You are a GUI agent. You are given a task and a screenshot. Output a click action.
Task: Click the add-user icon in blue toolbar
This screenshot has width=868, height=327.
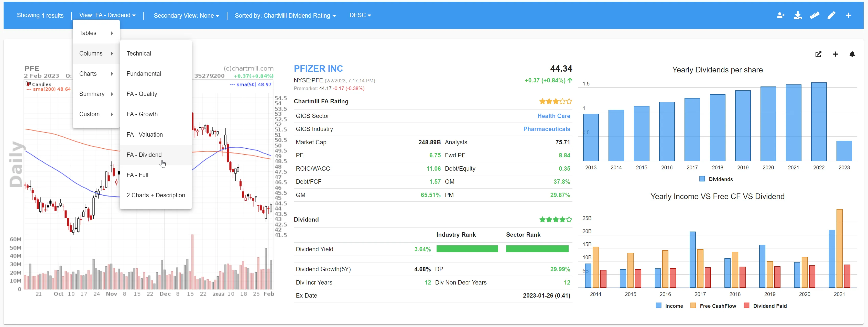point(781,16)
